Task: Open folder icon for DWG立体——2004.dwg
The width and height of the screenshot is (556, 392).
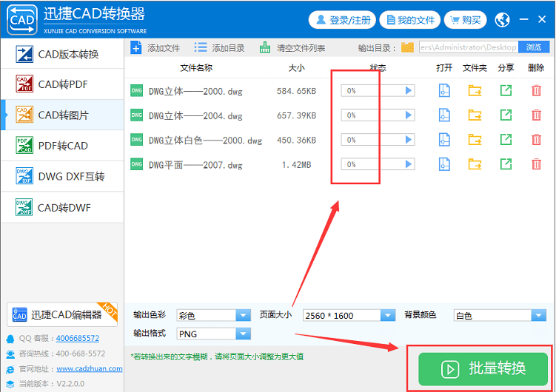Action: 475,115
